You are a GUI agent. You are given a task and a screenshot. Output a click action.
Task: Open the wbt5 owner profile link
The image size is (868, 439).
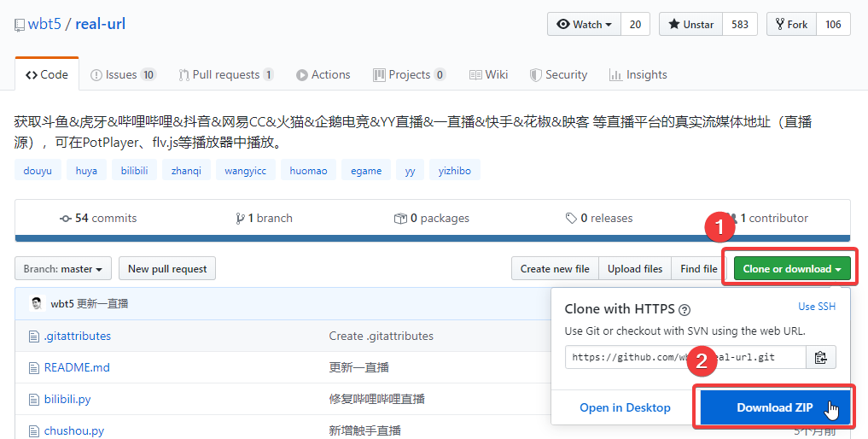(44, 24)
